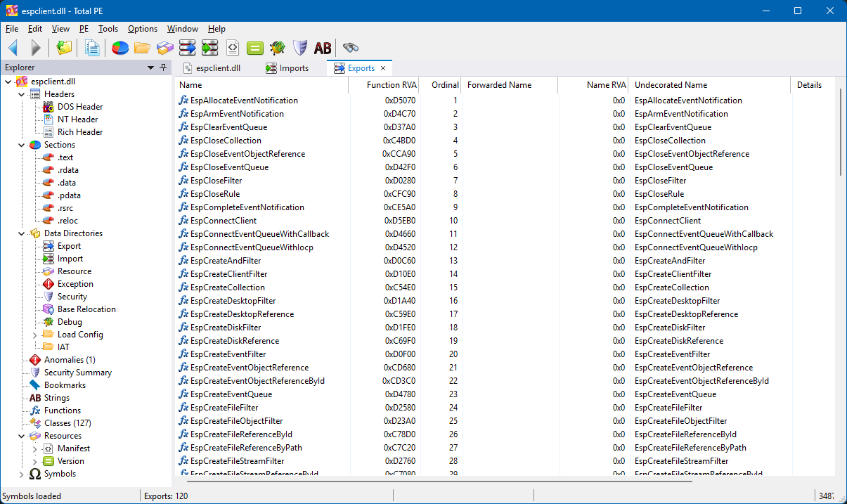Collapse the Data Directories tree node
The image size is (847, 504).
[22, 233]
